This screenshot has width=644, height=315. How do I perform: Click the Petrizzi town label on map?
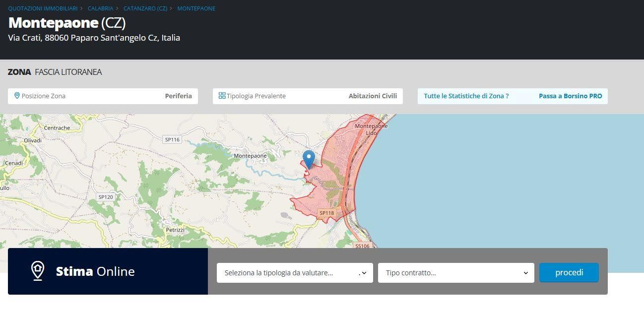(175, 230)
